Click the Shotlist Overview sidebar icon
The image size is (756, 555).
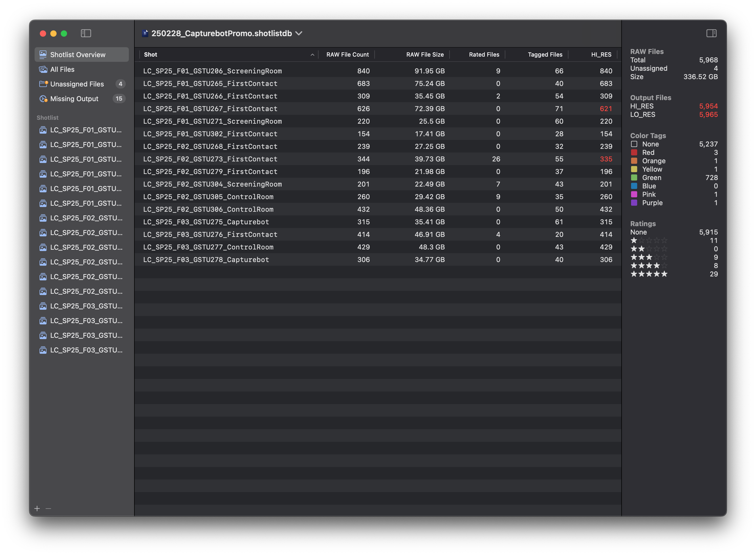(x=43, y=55)
